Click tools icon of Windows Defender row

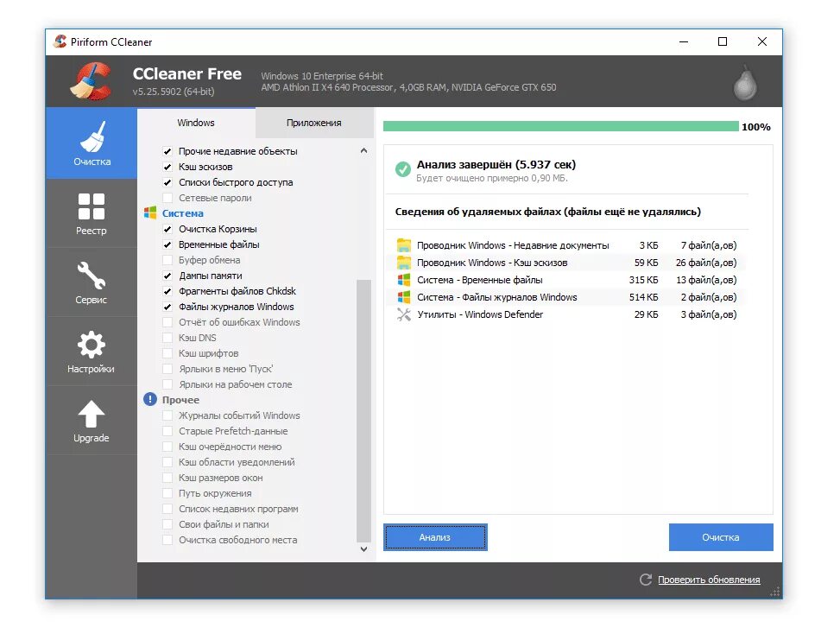coord(404,314)
